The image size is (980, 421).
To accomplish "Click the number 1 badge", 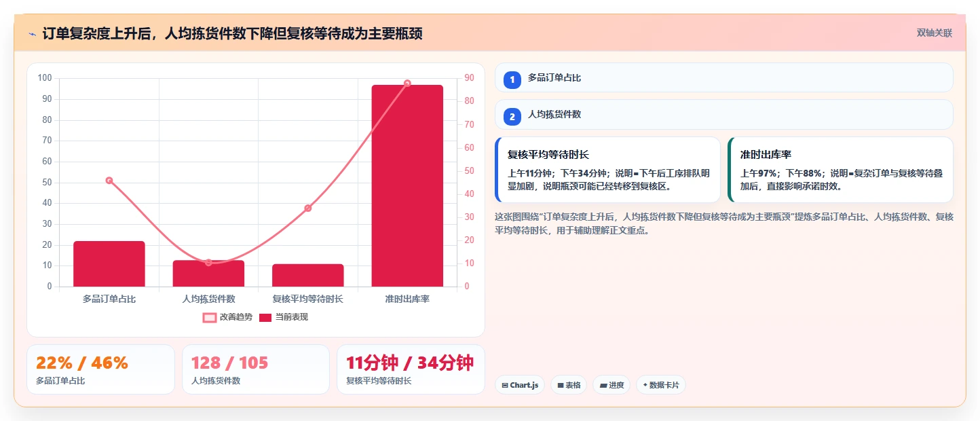I will (512, 79).
